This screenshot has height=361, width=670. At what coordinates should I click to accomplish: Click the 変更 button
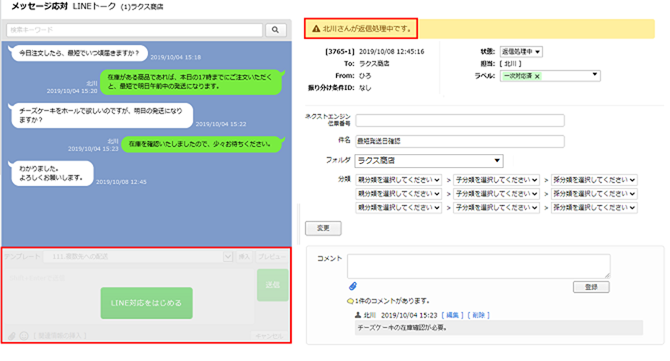point(323,228)
